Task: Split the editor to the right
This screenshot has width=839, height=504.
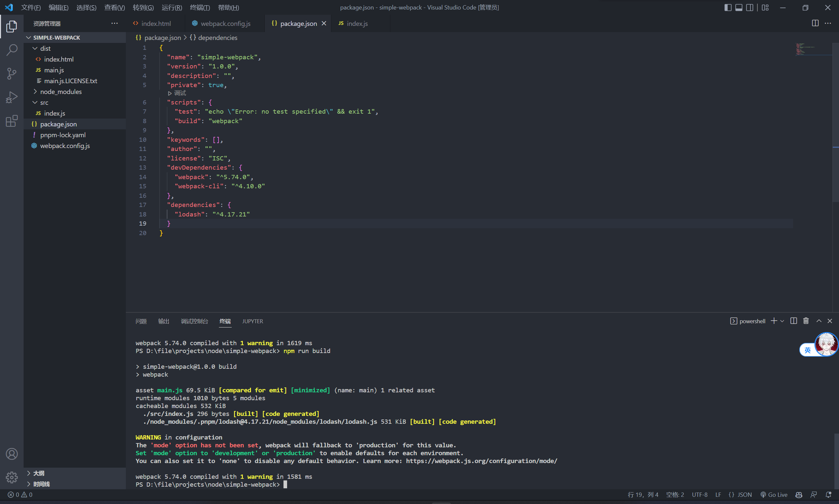Action: pos(815,23)
